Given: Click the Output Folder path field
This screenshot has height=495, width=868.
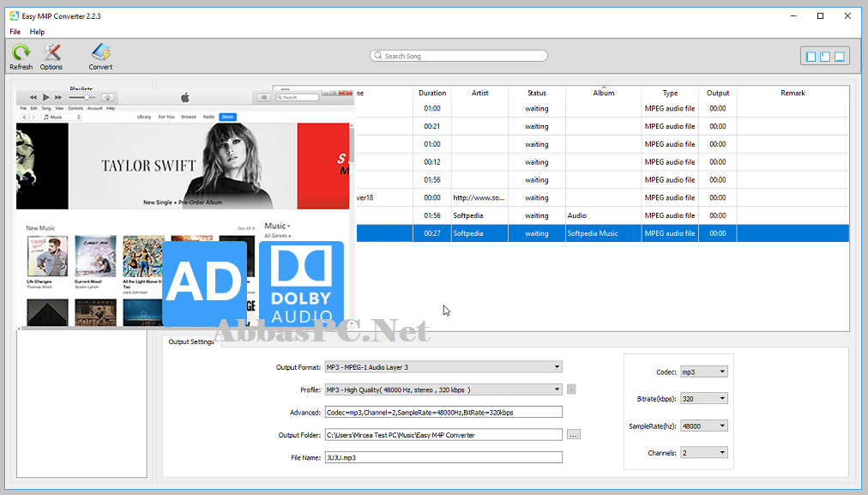Looking at the screenshot, I should 443,435.
